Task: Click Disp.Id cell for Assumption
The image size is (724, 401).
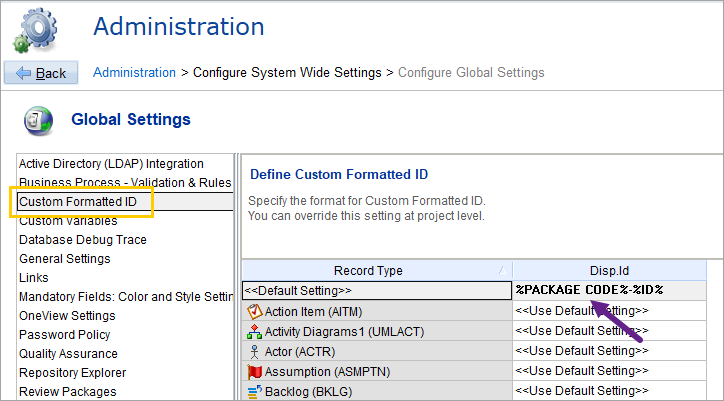Action: point(609,371)
